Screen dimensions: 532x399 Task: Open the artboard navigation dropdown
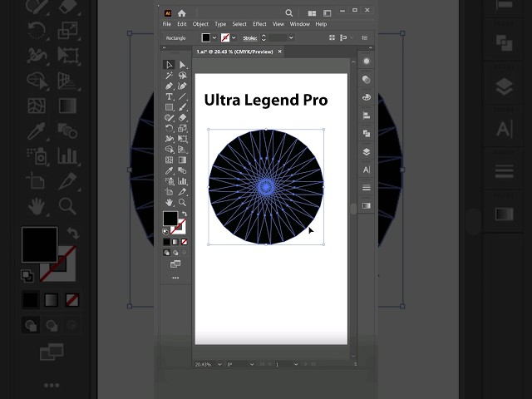(x=296, y=364)
